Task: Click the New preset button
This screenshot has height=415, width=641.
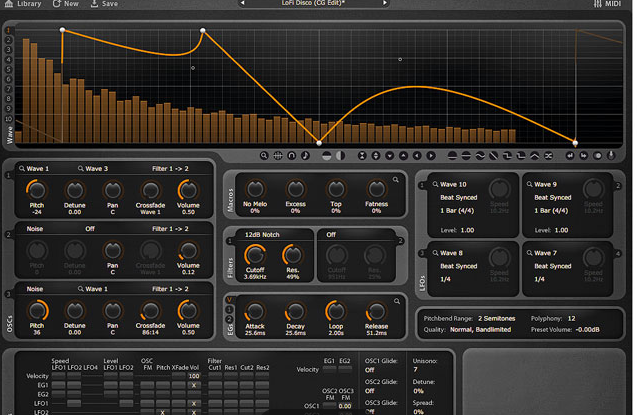Action: 66,4
